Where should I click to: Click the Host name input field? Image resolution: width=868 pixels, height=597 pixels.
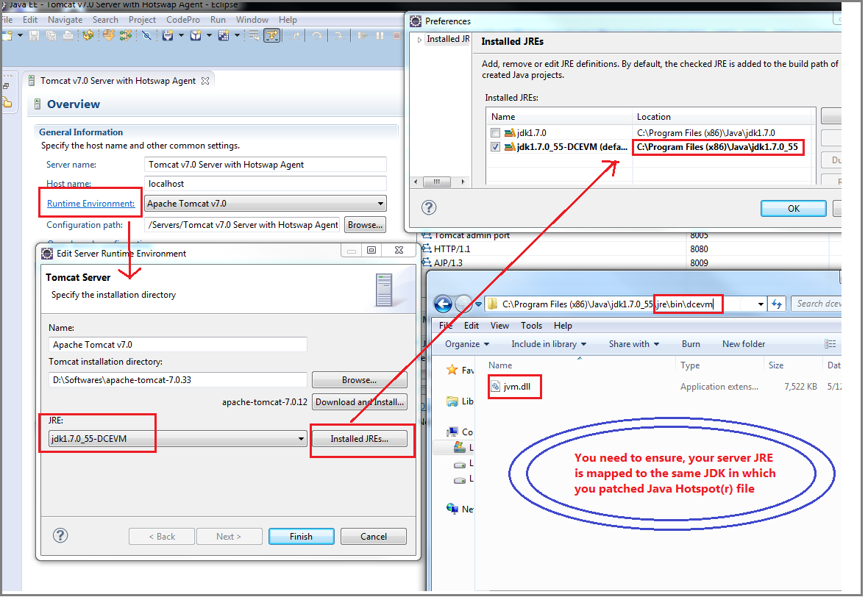click(265, 184)
